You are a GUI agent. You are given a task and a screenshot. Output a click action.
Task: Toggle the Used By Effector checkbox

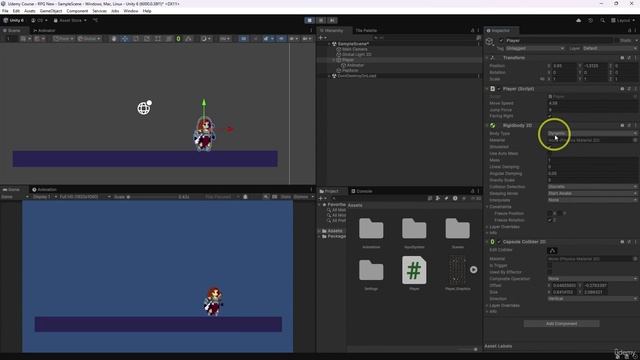[550, 272]
